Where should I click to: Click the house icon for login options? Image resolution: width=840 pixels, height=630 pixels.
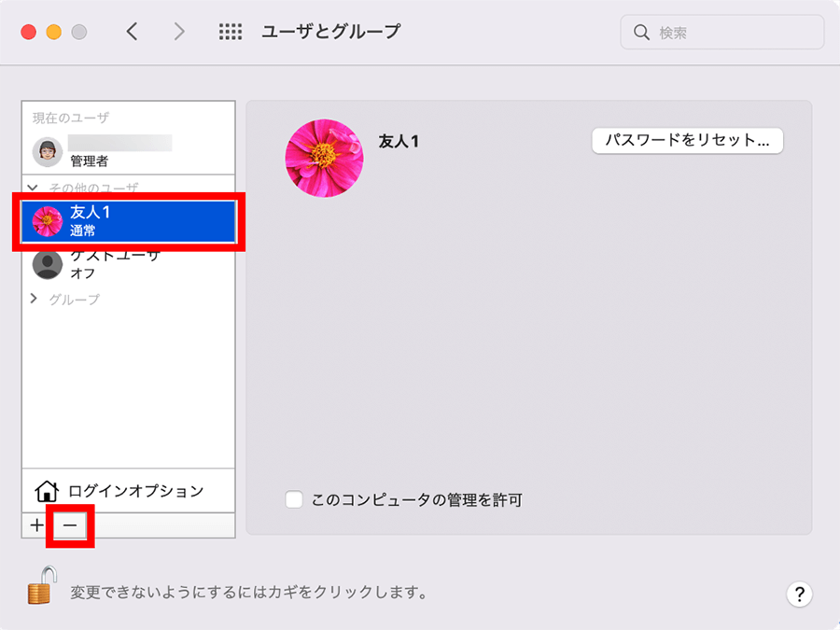(47, 491)
